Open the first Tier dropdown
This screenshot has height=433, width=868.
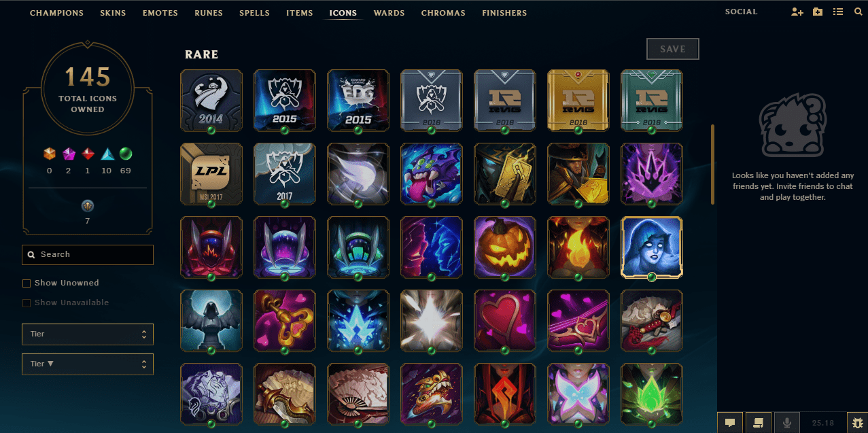[88, 334]
